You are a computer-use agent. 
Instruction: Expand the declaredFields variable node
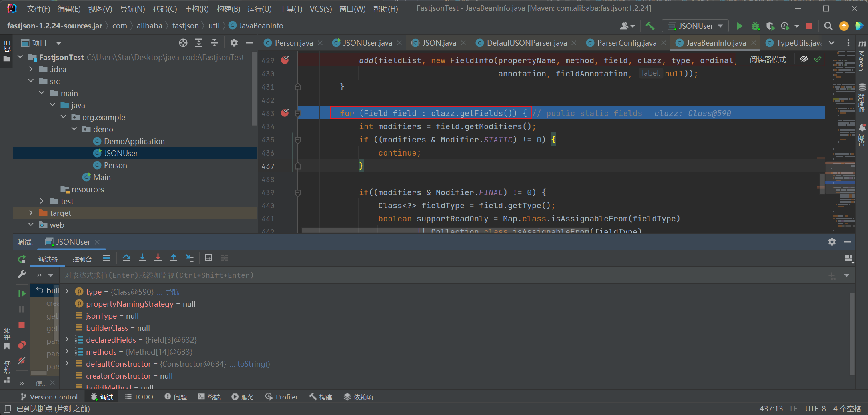pyautogui.click(x=67, y=340)
